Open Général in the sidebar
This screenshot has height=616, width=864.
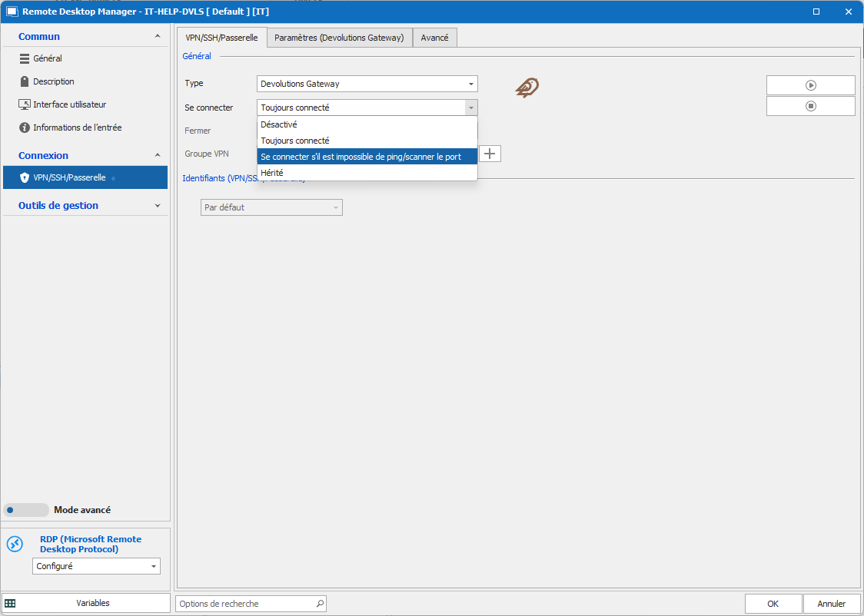pos(48,58)
